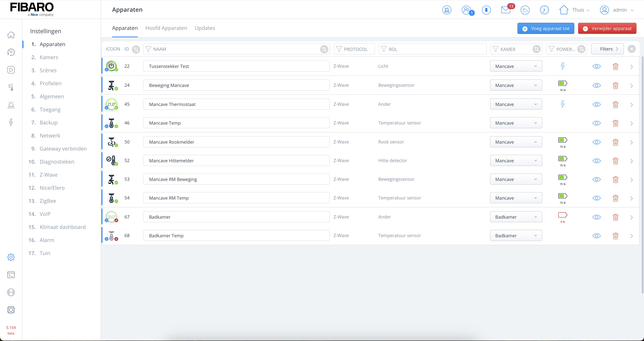The height and width of the screenshot is (341, 644).
Task: Switch to Hoofd Apparaten tab
Action: [x=166, y=28]
